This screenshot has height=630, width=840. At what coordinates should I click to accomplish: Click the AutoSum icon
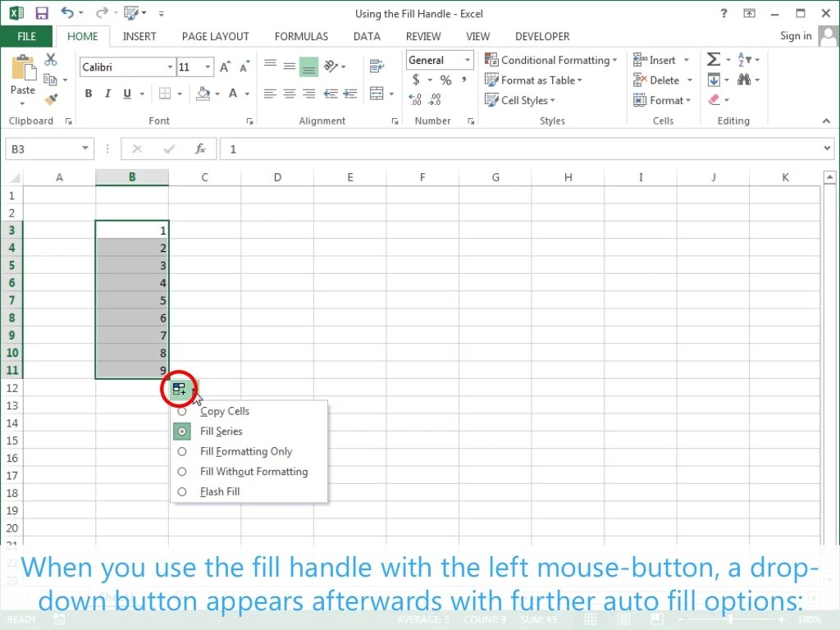click(x=712, y=59)
